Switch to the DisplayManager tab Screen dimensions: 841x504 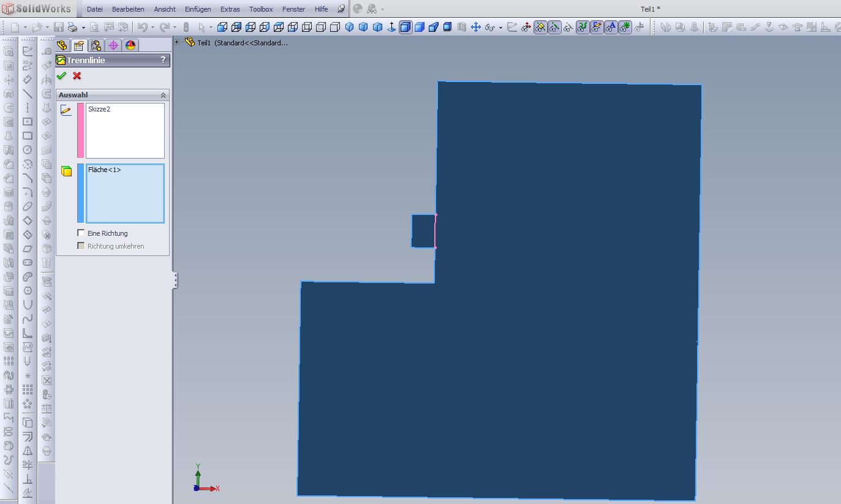130,45
